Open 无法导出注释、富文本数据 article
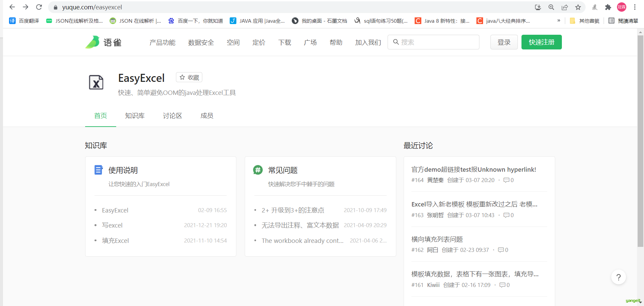The width and height of the screenshot is (644, 306). (300, 225)
